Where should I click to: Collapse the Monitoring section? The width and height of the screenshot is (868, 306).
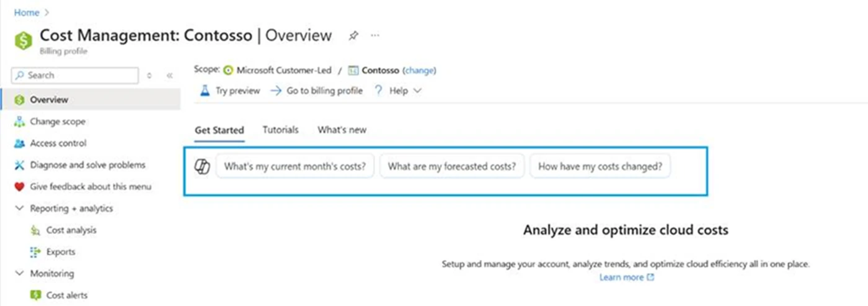tap(19, 274)
